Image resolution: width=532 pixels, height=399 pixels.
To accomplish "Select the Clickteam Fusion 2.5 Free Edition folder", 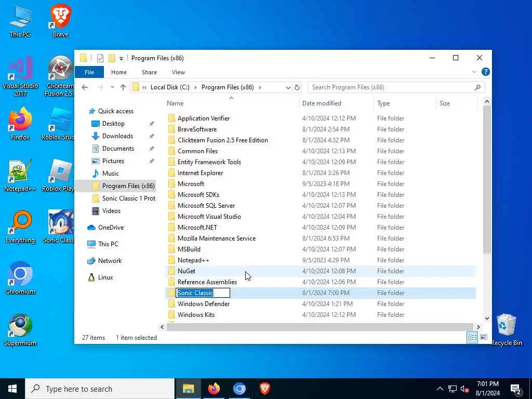I will 222,140.
